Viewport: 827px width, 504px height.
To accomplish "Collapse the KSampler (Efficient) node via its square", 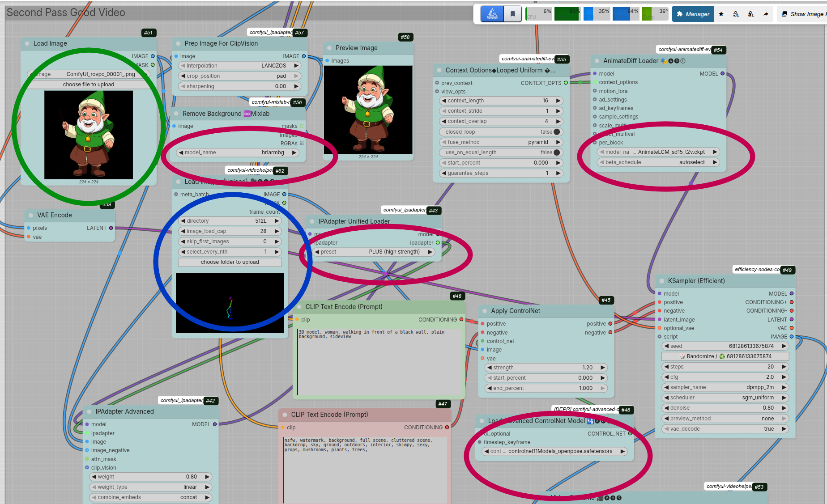I will point(662,281).
